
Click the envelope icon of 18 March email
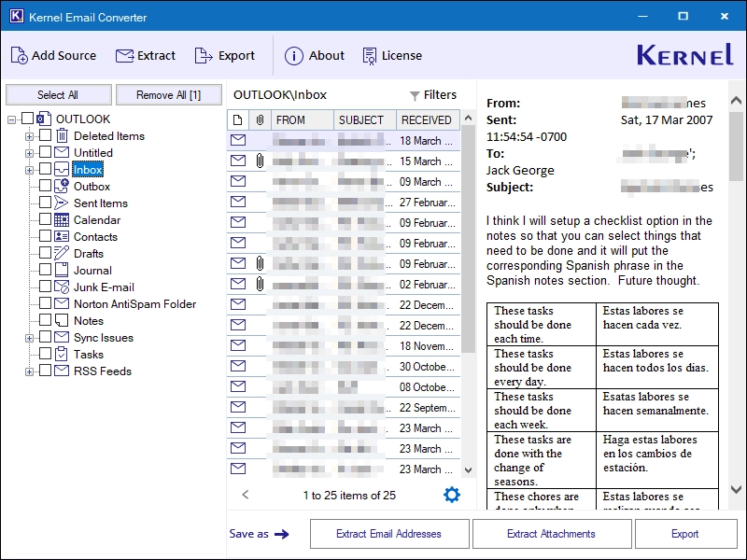[238, 140]
